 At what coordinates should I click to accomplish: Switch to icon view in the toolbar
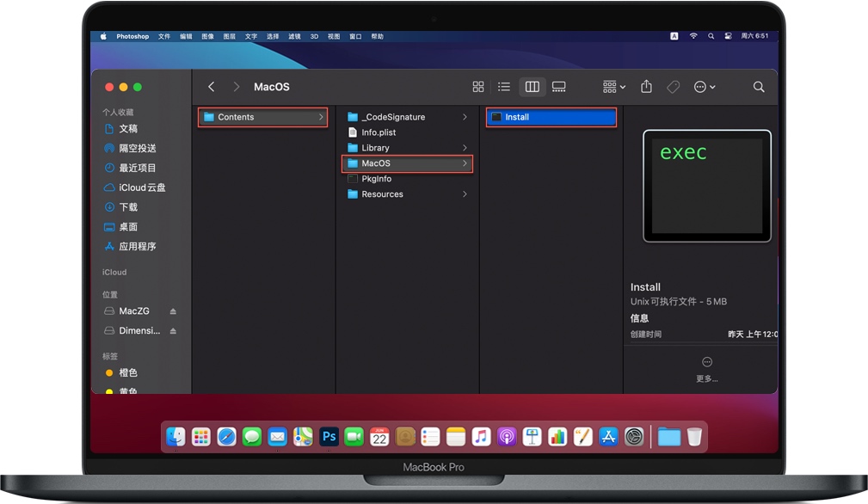[x=478, y=86]
